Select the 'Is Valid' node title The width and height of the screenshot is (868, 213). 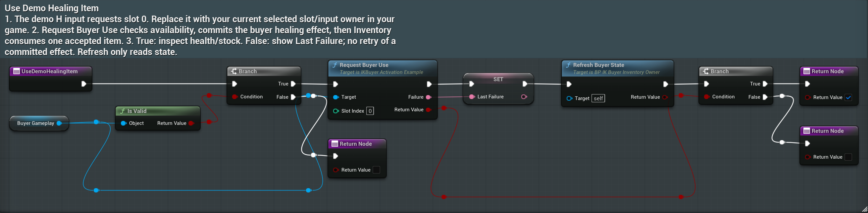pos(137,111)
